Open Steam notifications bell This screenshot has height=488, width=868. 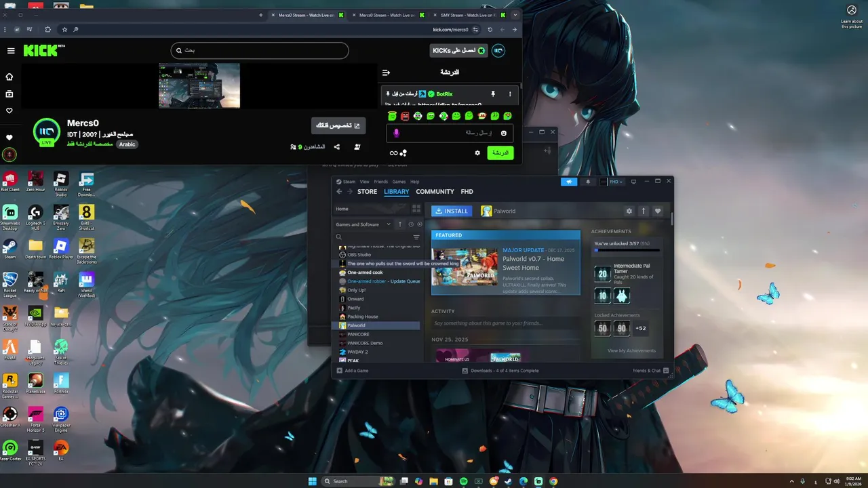point(588,182)
